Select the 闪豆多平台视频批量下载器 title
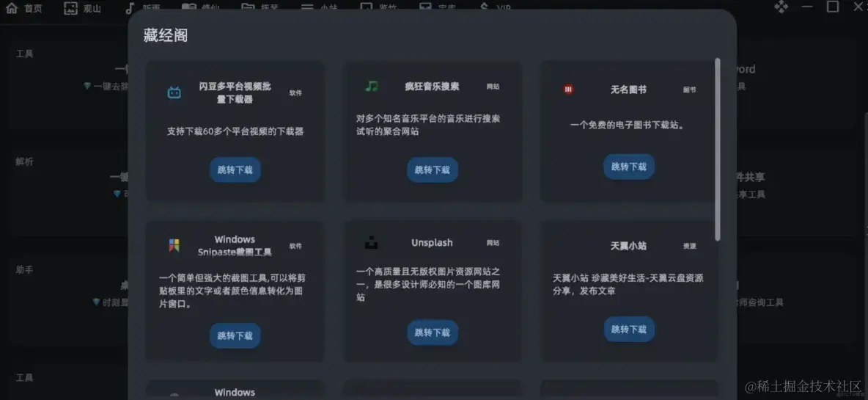The height and width of the screenshot is (400, 868). [x=235, y=92]
